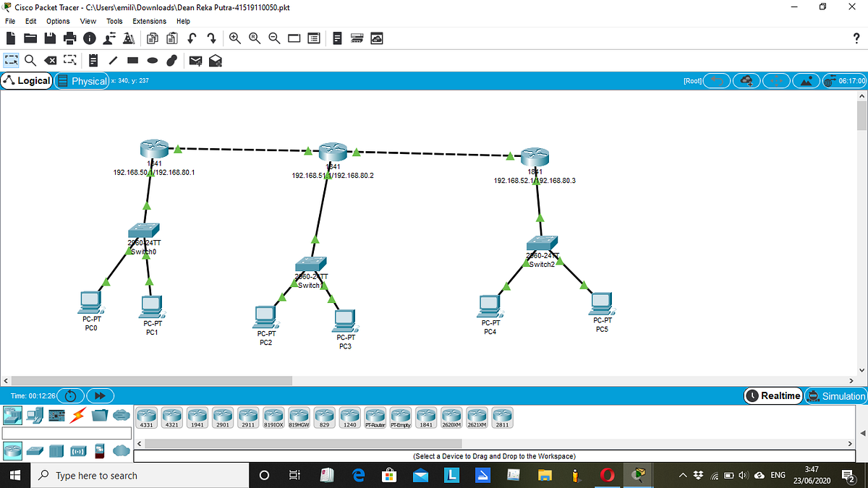Open Mail from the Windows taskbar
This screenshot has height=488, width=868.
420,475
